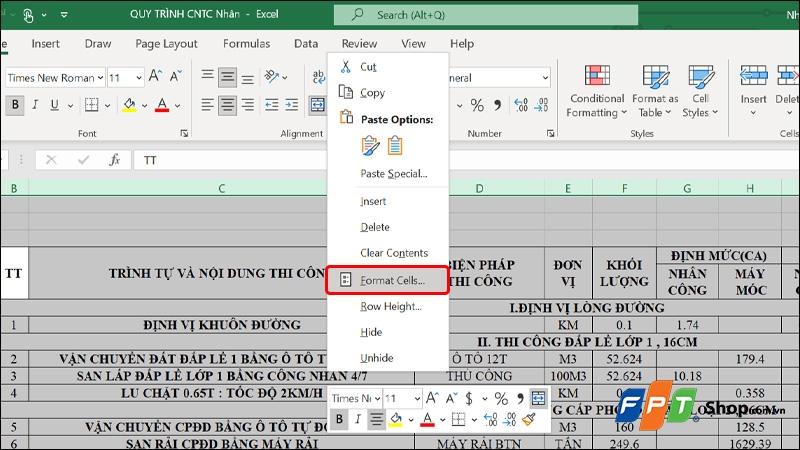Screen dimensions: 800x450
Task: Open the Format as Table gallery
Action: [655, 92]
